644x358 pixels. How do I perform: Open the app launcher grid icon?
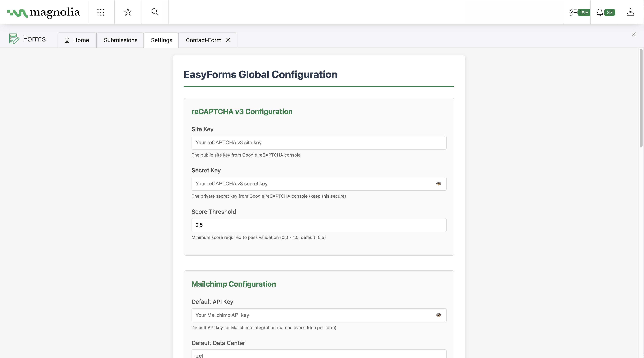point(101,12)
